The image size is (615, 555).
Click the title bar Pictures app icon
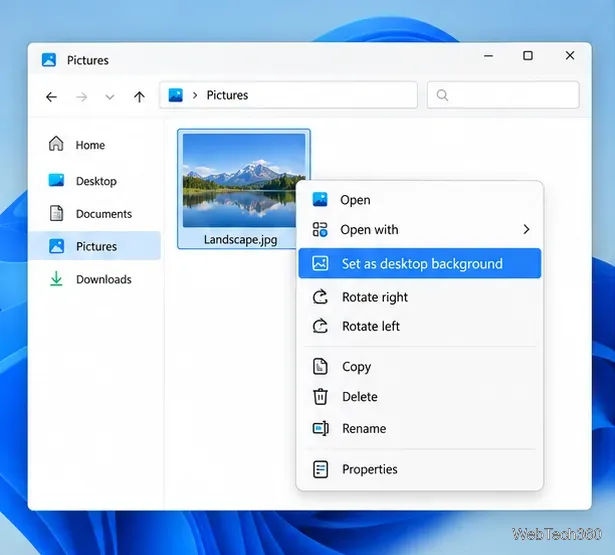click(49, 60)
